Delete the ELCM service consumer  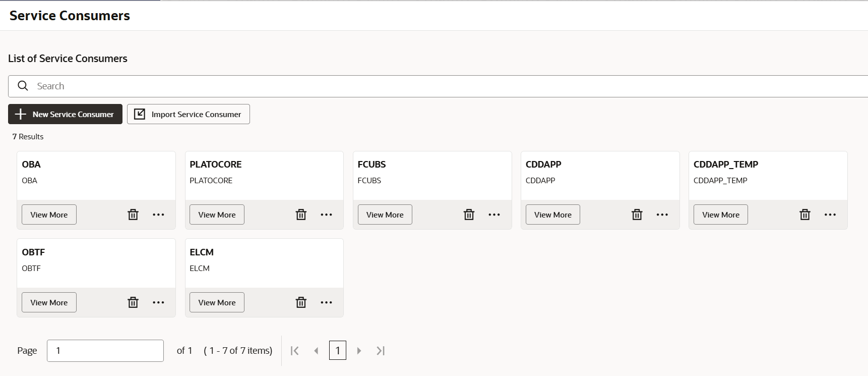[301, 302]
